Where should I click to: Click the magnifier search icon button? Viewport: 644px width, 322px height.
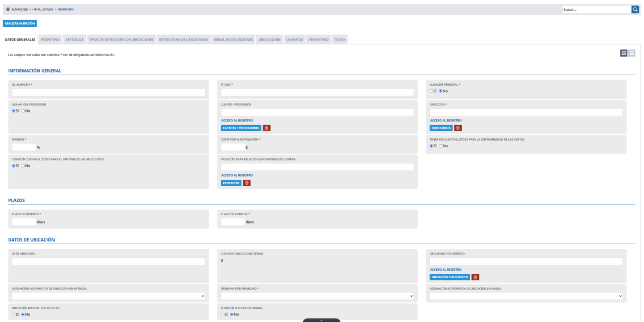click(635, 9)
